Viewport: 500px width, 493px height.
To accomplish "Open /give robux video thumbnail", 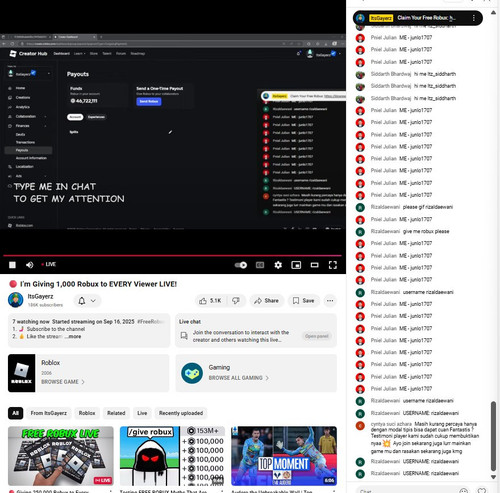I will (x=172, y=456).
